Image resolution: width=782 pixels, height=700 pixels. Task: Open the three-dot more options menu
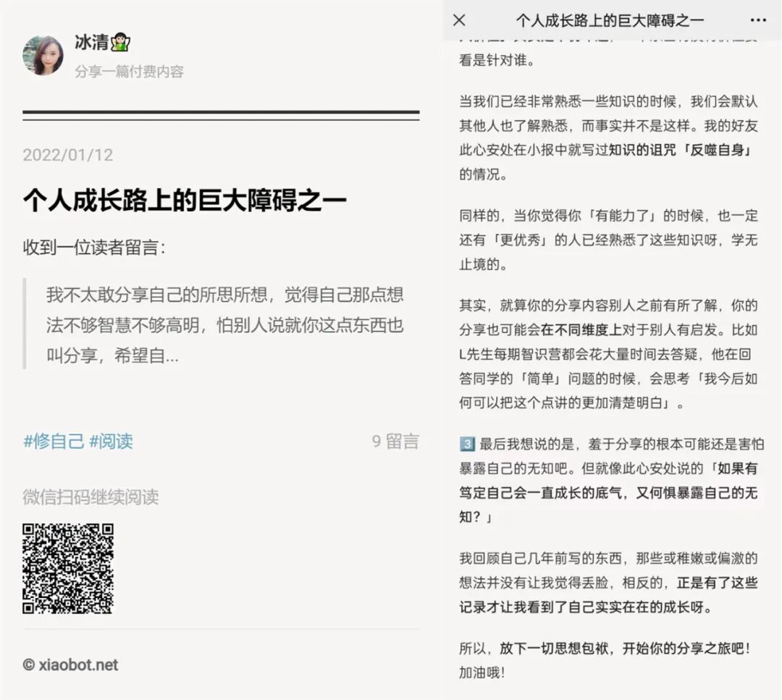758,20
